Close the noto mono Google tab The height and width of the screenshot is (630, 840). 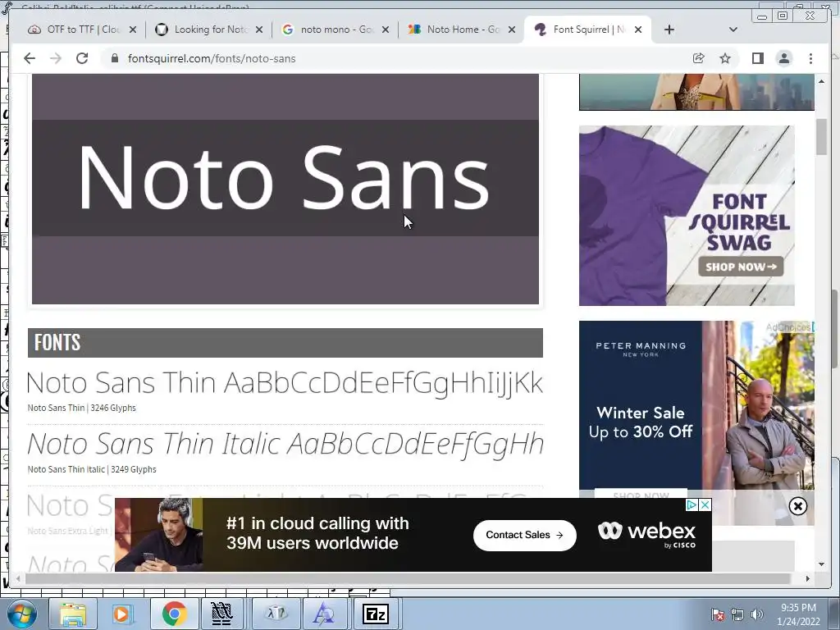pyautogui.click(x=386, y=30)
